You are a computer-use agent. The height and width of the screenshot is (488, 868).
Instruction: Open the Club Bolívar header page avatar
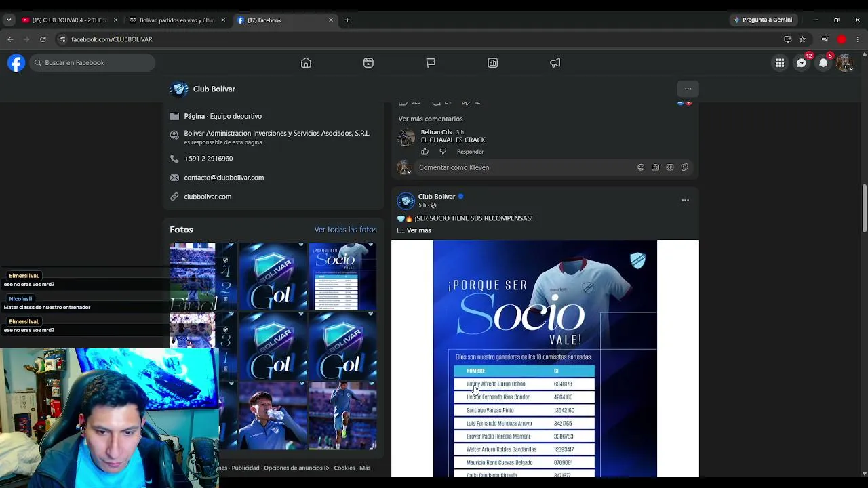click(179, 89)
